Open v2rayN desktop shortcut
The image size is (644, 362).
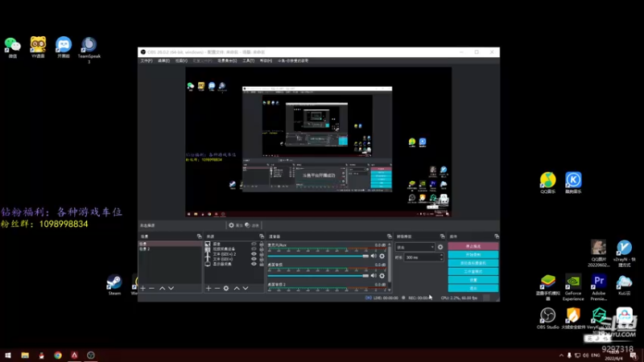[x=624, y=253]
